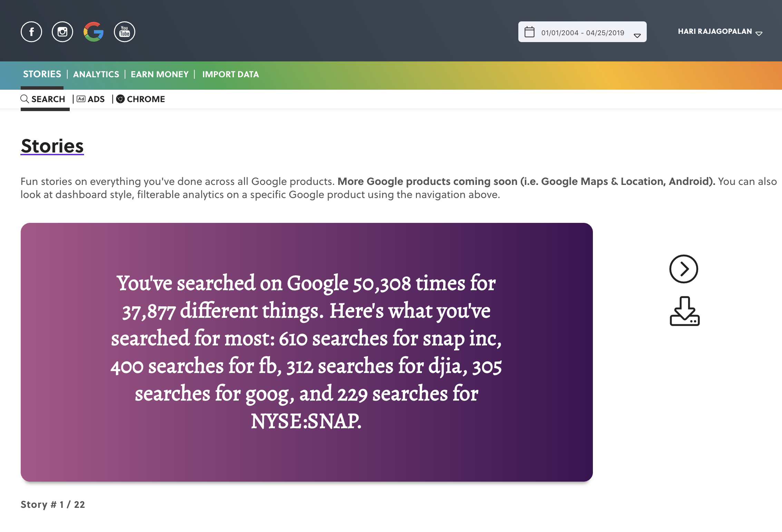Click the calendar icon in date picker
Image resolution: width=782 pixels, height=532 pixels.
[x=529, y=32]
